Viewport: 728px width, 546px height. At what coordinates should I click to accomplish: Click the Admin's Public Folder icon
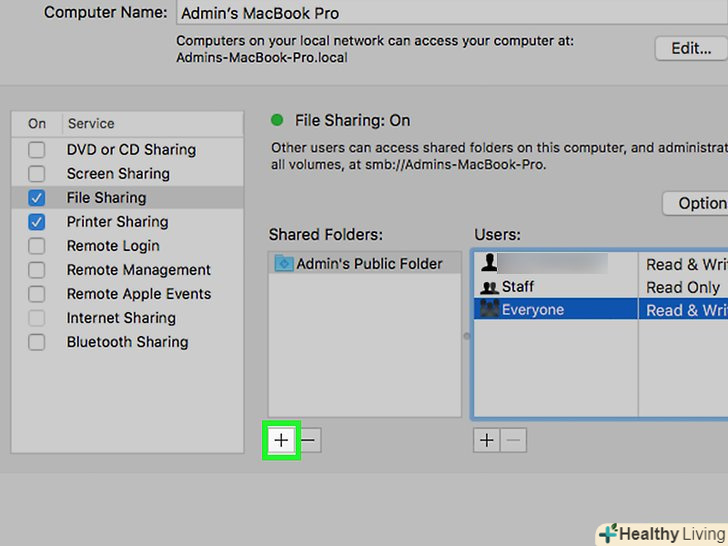coord(284,263)
